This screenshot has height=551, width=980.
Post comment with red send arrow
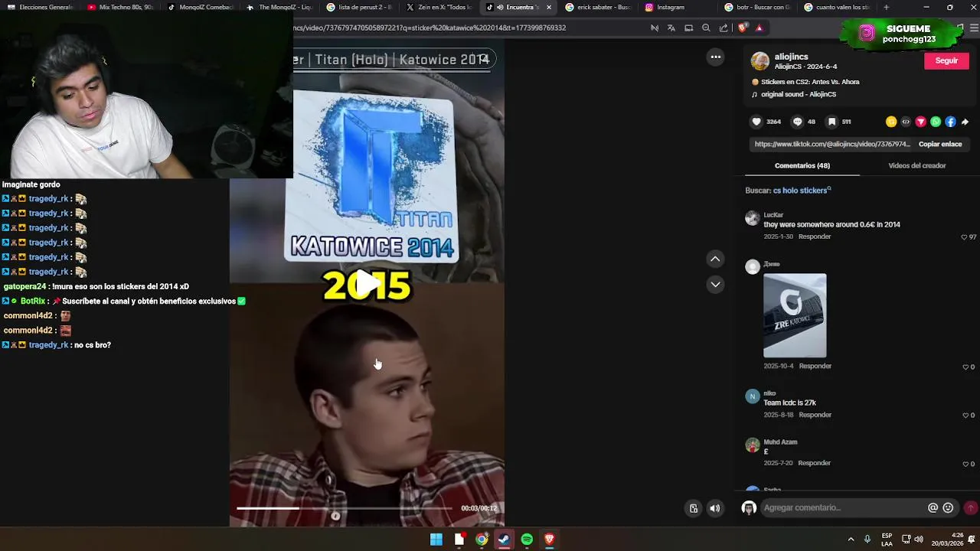pyautogui.click(x=970, y=507)
